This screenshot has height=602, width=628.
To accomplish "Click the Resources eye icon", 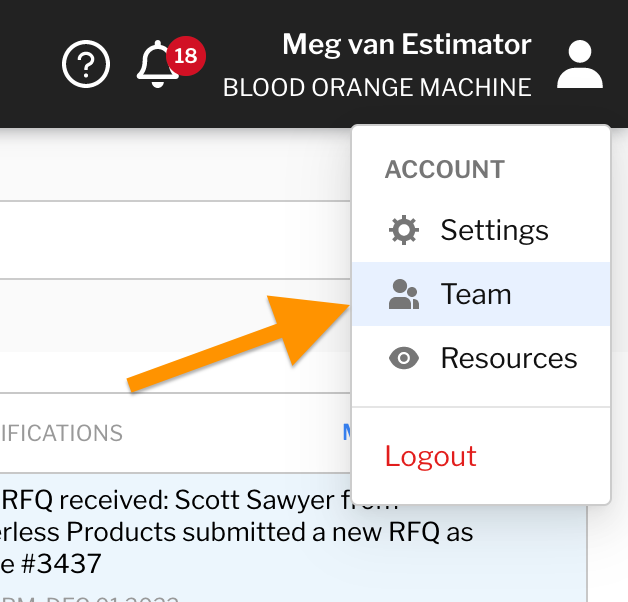I will point(404,358).
